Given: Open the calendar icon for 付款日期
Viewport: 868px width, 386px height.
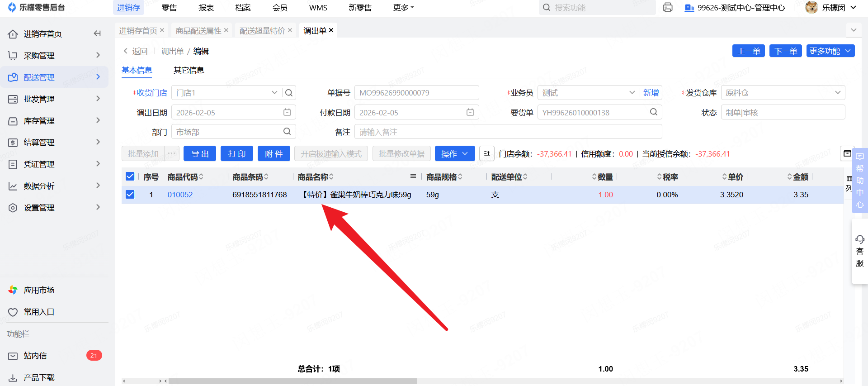Looking at the screenshot, I should click(470, 112).
